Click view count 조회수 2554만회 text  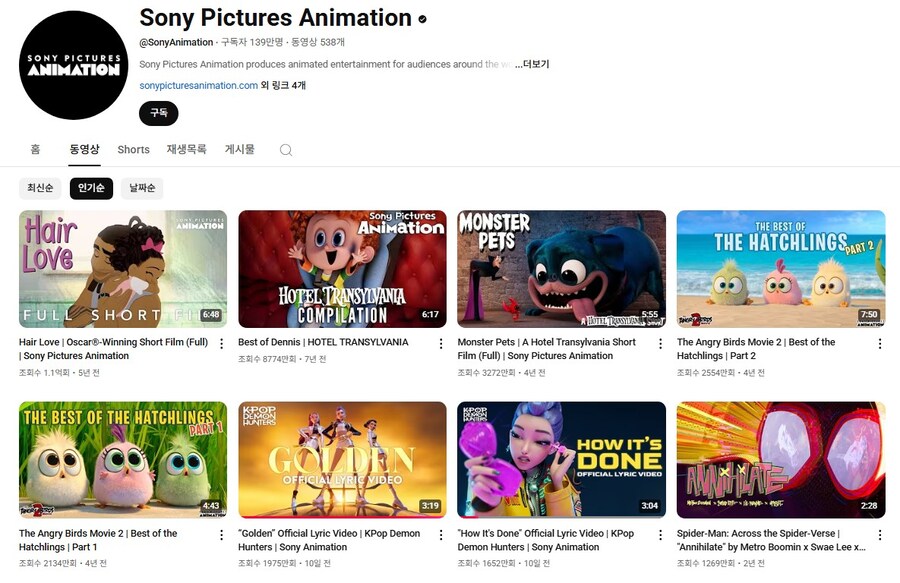(705, 373)
